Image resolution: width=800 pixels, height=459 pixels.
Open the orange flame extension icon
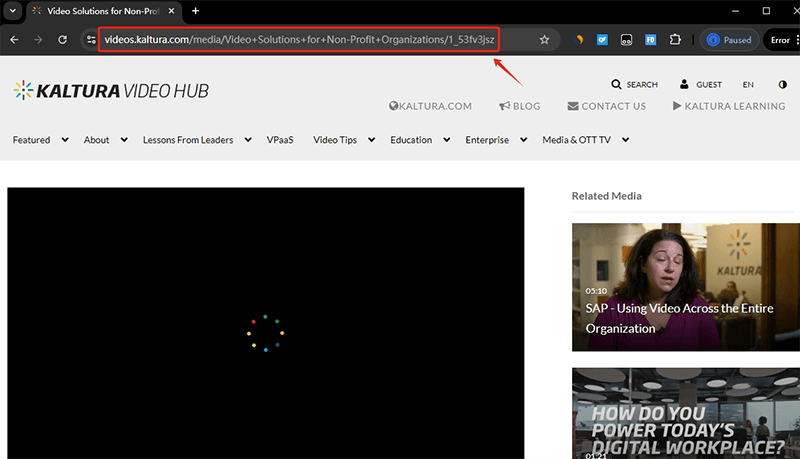[x=579, y=40]
